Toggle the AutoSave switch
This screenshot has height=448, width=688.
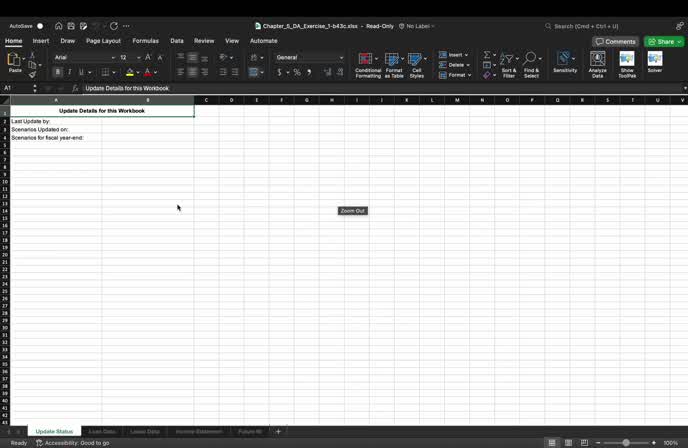(x=40, y=26)
